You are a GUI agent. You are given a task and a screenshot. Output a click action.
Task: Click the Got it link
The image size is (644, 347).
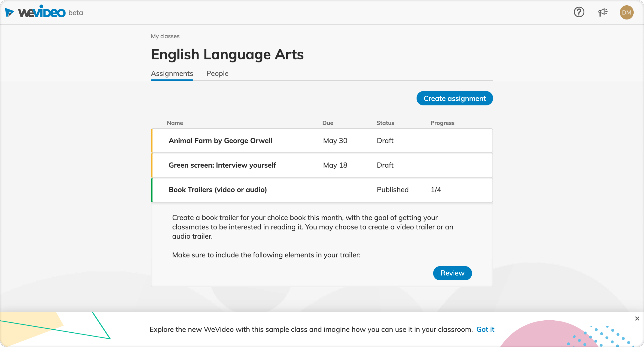[485, 329]
